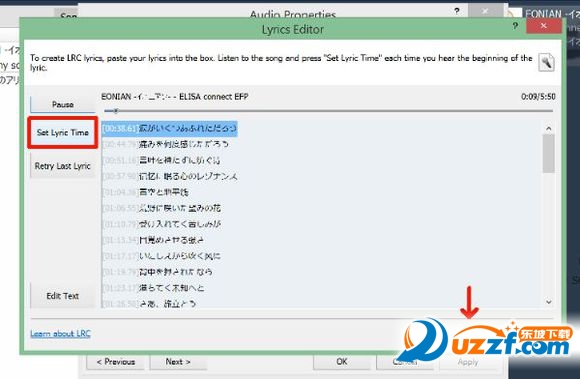Click the Retry Last Lyric button
This screenshot has height=379, width=580.
tap(63, 166)
